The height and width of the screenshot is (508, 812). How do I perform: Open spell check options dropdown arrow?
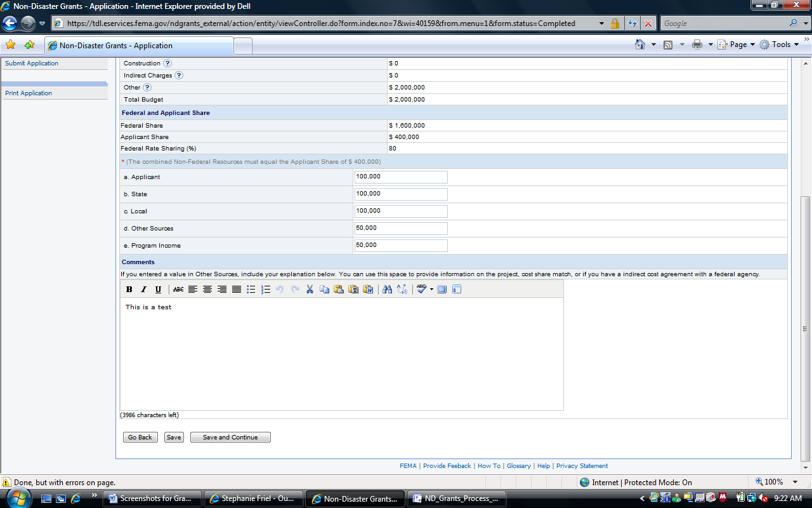(x=431, y=290)
